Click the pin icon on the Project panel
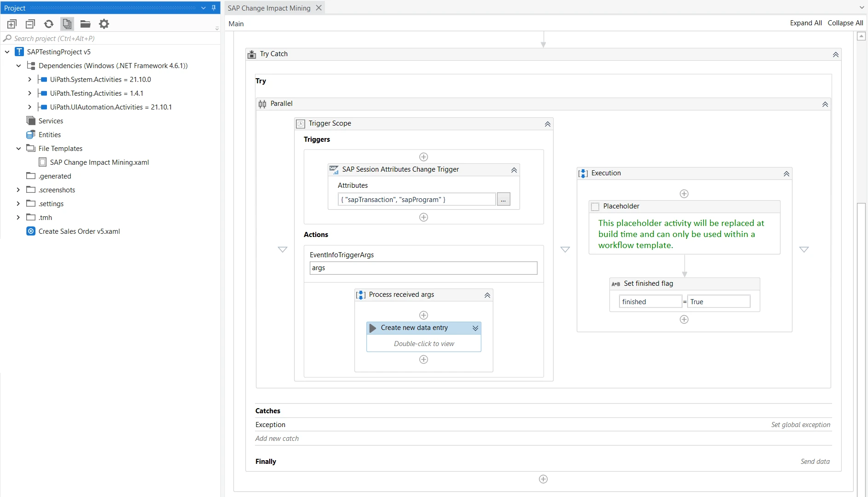The width and height of the screenshot is (868, 497). 214,8
